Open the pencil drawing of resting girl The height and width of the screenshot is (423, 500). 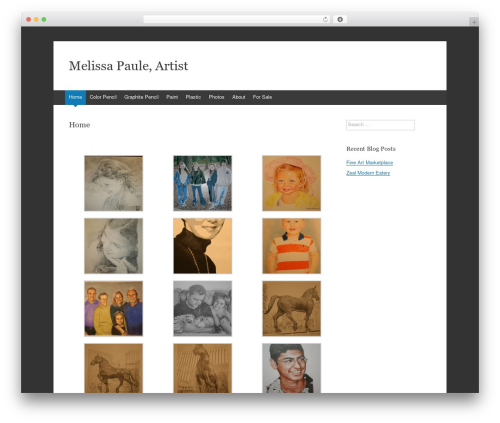(113, 246)
